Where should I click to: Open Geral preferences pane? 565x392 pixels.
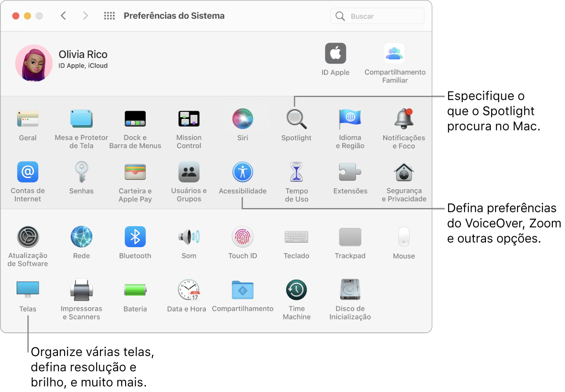pyautogui.click(x=28, y=119)
